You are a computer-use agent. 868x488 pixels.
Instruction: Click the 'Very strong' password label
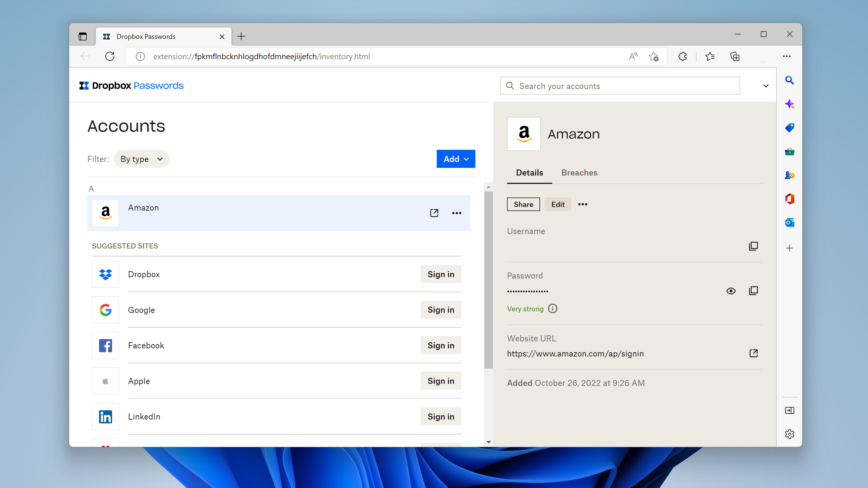click(x=525, y=309)
